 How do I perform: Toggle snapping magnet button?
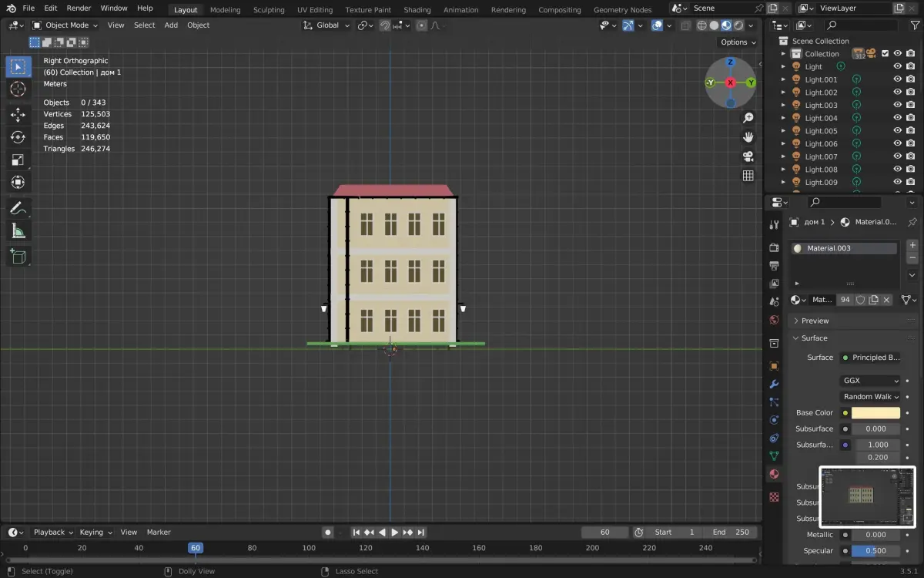click(385, 25)
